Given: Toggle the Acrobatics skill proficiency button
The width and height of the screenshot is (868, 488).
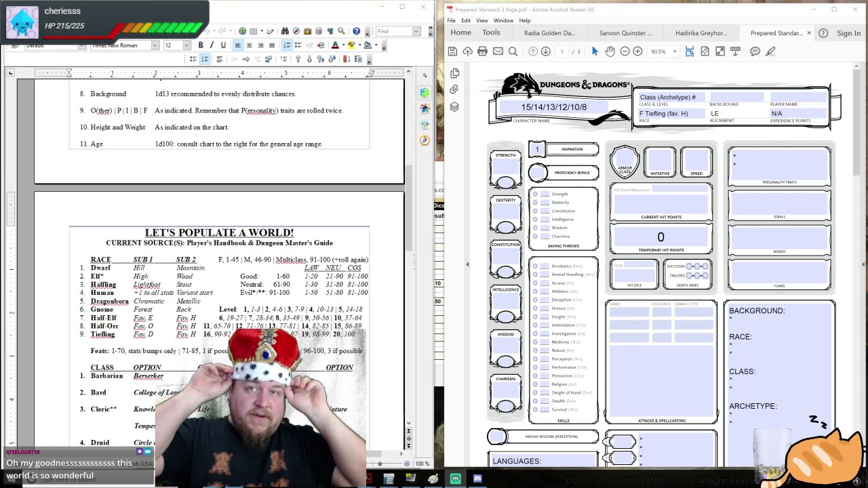Looking at the screenshot, I should pyautogui.click(x=535, y=266).
